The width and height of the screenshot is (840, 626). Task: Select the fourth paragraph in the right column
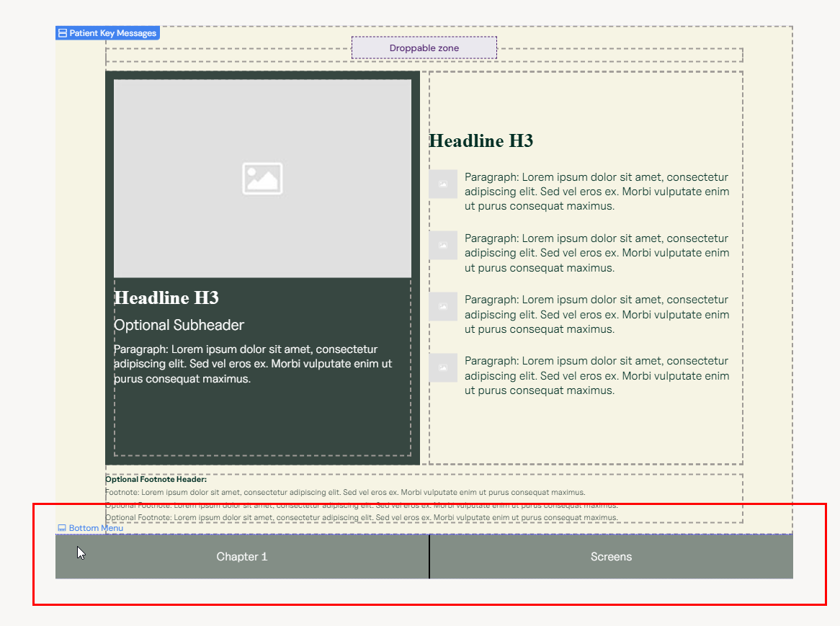tap(597, 375)
